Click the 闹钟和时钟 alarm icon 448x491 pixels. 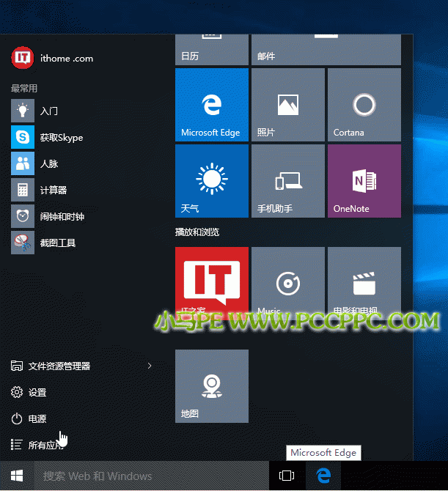click(x=23, y=216)
